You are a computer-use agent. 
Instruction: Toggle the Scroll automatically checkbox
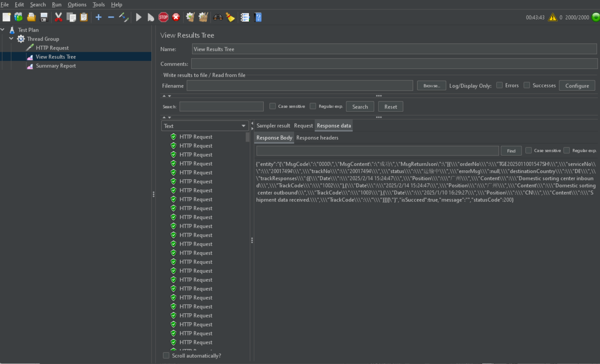pos(166,355)
